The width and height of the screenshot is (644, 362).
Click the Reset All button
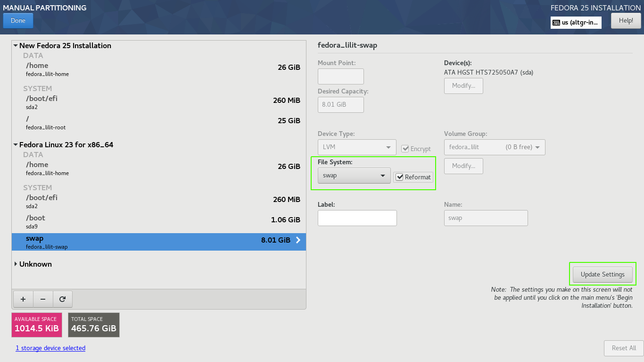click(624, 348)
